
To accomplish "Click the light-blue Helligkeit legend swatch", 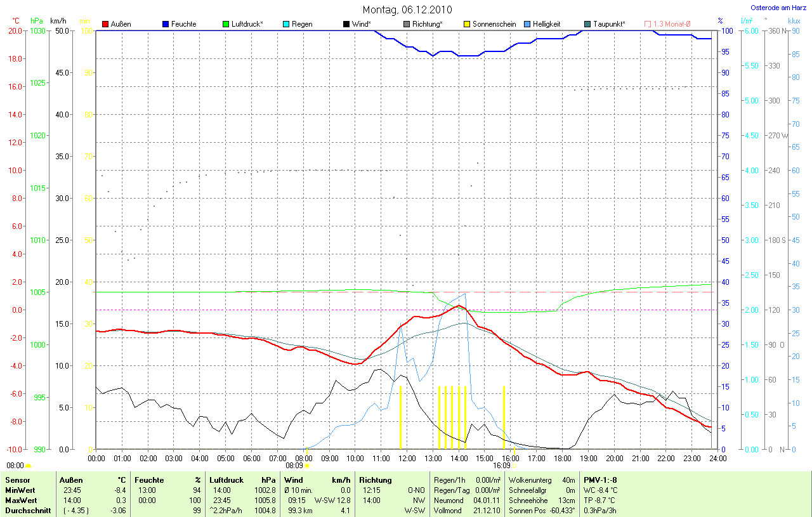I will click(x=527, y=24).
